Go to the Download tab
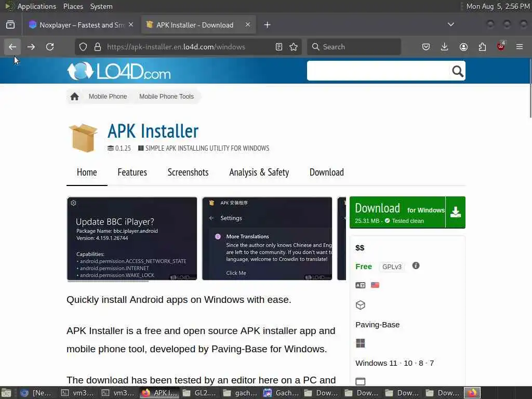 coord(327,172)
